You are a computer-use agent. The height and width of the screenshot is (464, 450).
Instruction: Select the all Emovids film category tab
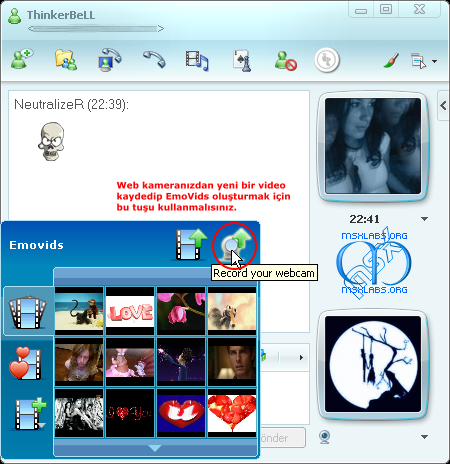point(28,311)
